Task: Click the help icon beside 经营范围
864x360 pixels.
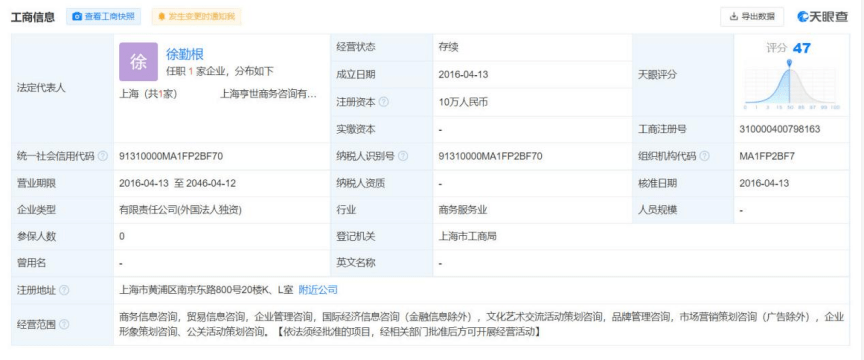Action: click(x=64, y=324)
